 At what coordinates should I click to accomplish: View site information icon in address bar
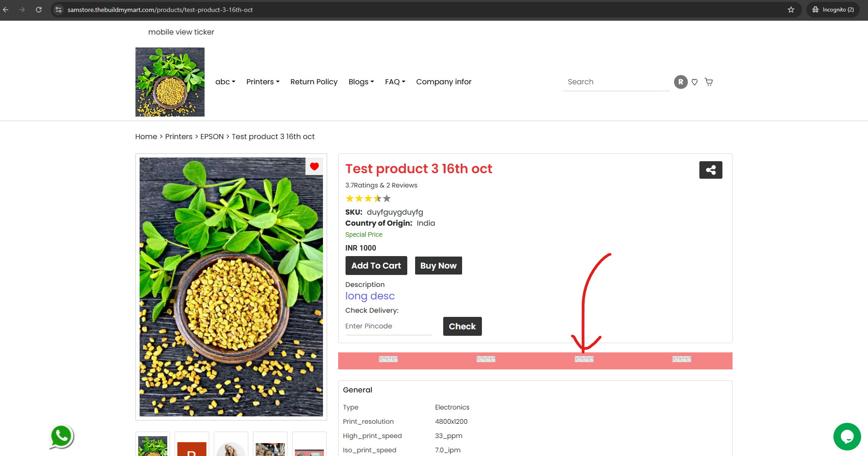point(58,10)
